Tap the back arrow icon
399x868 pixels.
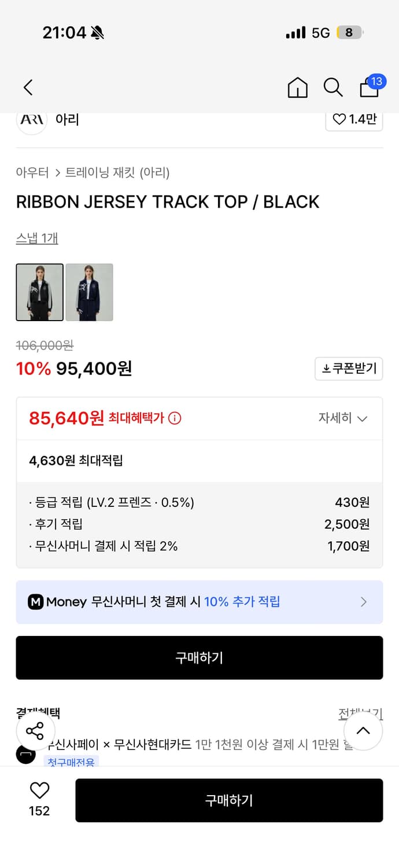point(28,87)
